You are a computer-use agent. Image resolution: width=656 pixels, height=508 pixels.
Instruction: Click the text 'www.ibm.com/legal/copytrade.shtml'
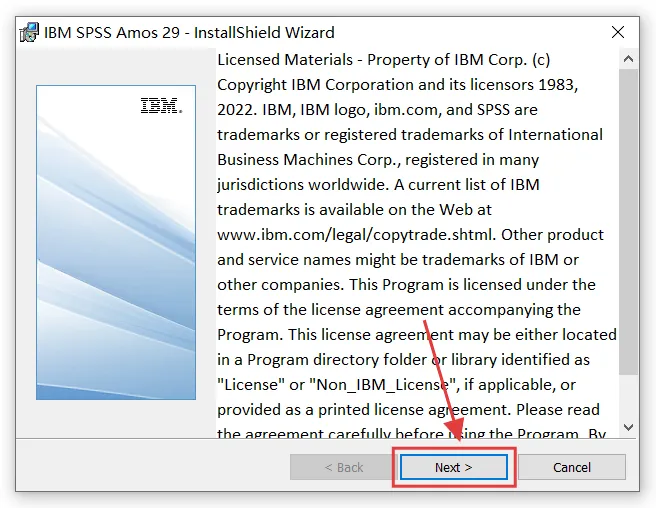356,235
